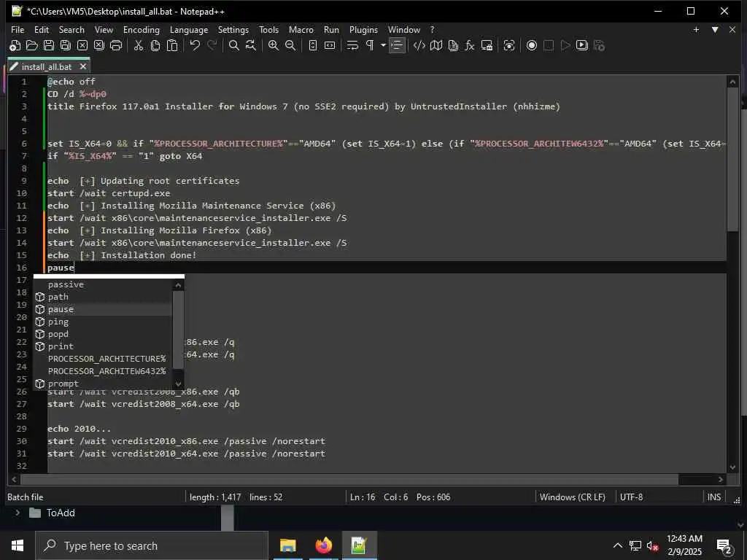
Task: Click the Zoom In icon
Action: tap(274, 46)
